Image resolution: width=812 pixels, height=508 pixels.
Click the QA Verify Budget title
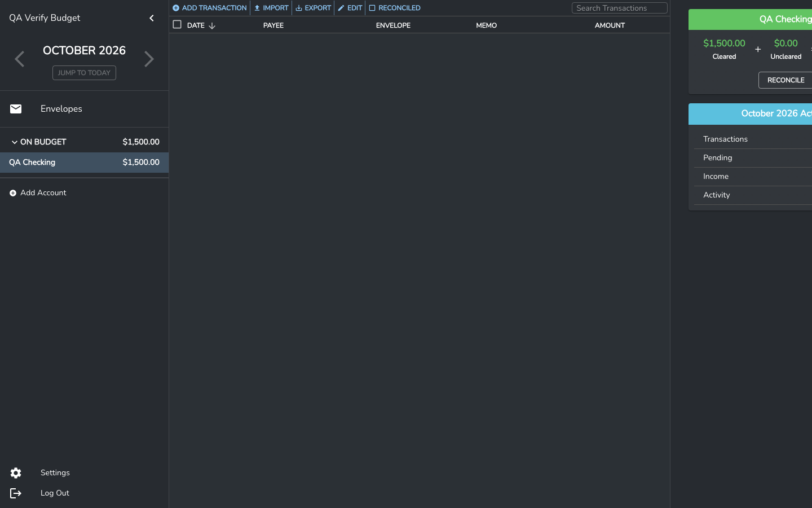[45, 18]
